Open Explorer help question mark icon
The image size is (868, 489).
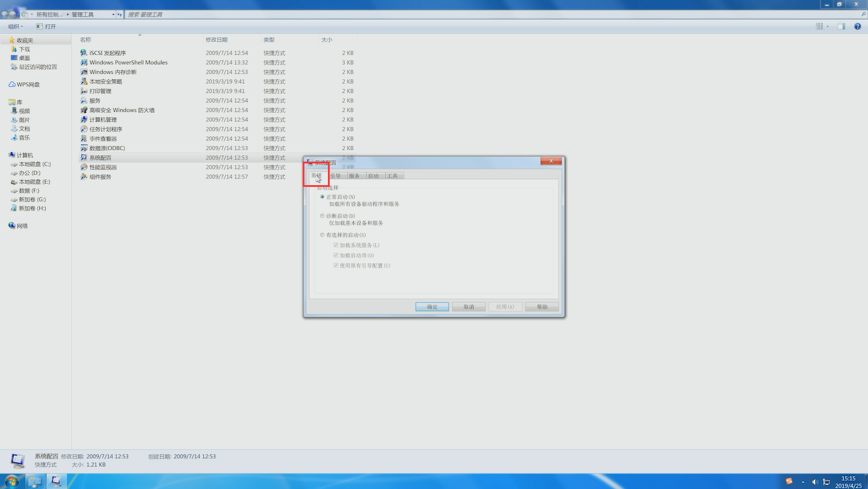point(858,27)
